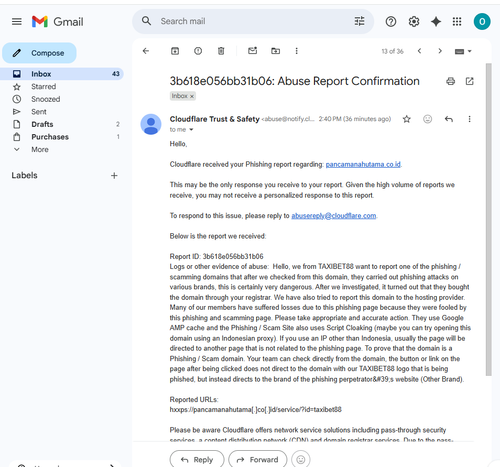500x467 pixels.
Task: Click the Reply button
Action: pyautogui.click(x=197, y=460)
